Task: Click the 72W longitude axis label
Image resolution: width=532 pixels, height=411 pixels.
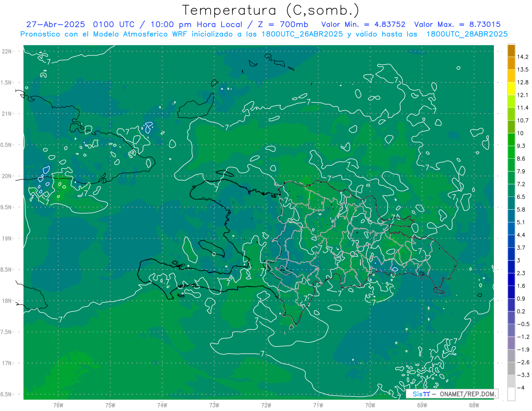Action: point(266,405)
